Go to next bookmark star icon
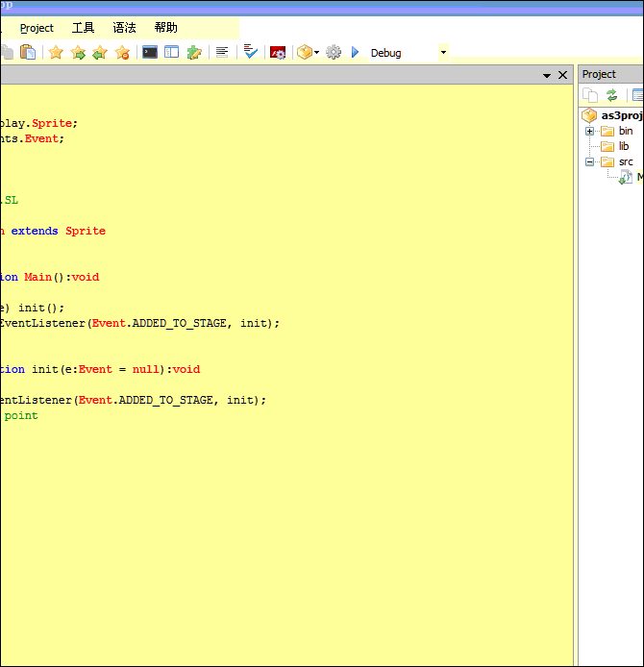This screenshot has height=667, width=644. click(x=78, y=53)
